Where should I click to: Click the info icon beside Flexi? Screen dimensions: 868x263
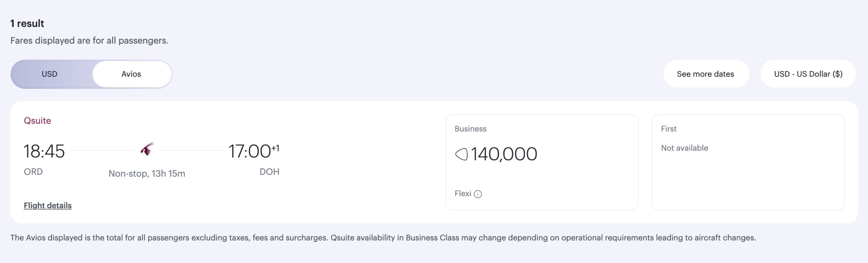coord(478,194)
